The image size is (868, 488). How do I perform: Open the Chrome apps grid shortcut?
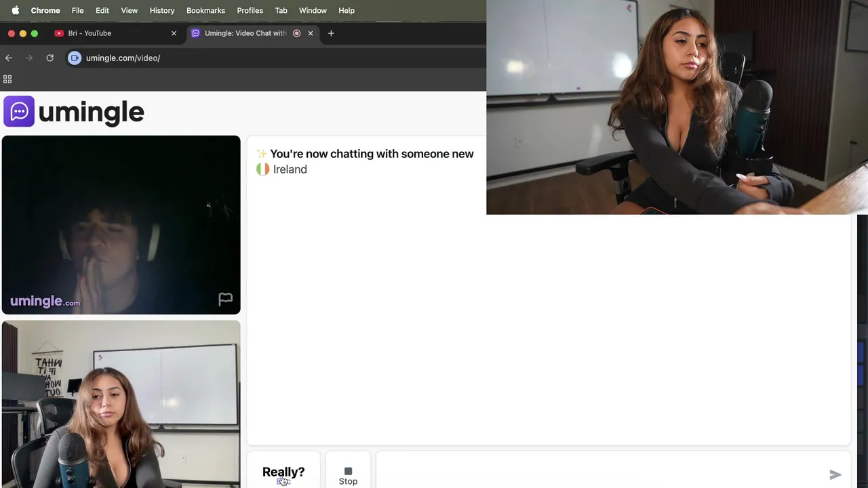pyautogui.click(x=7, y=79)
